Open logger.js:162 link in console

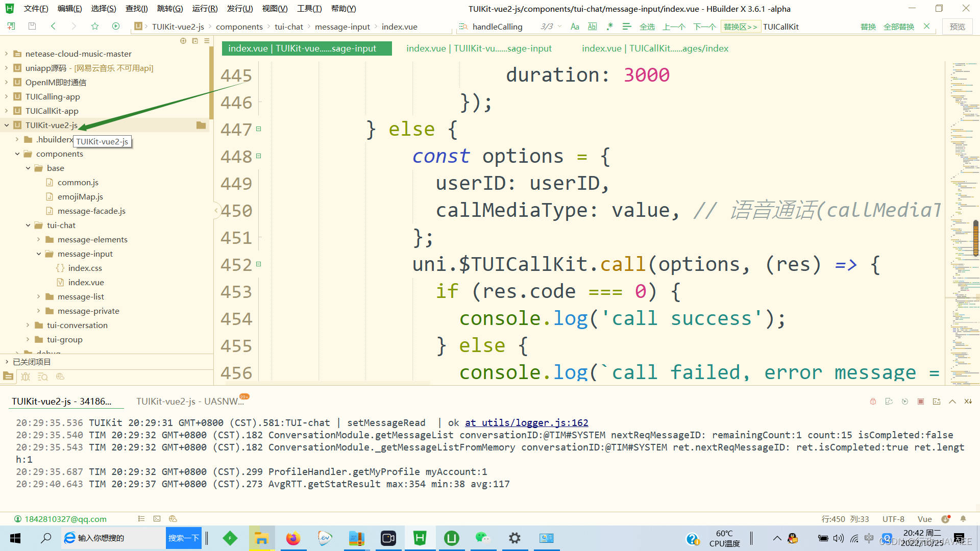tap(526, 422)
